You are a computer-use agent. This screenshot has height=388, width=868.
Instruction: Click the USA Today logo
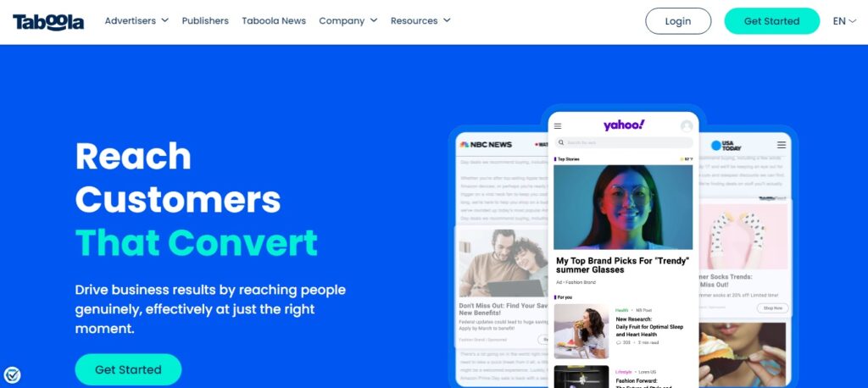click(726, 145)
